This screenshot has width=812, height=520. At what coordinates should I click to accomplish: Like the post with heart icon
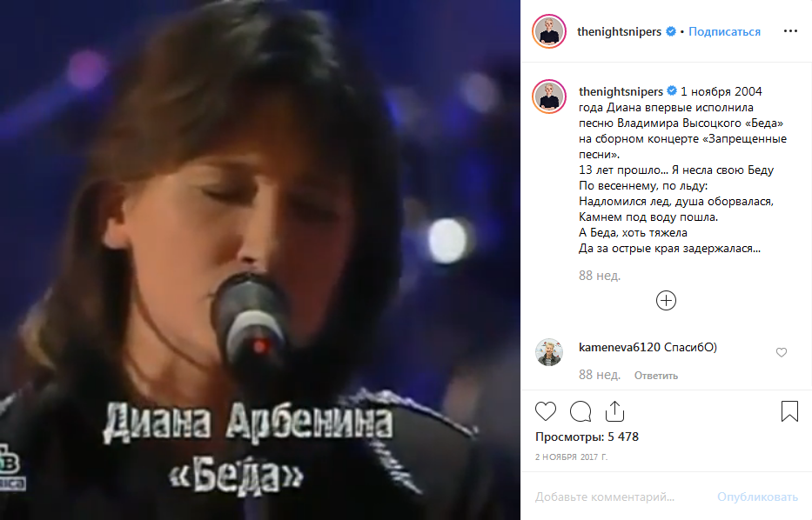pos(546,411)
